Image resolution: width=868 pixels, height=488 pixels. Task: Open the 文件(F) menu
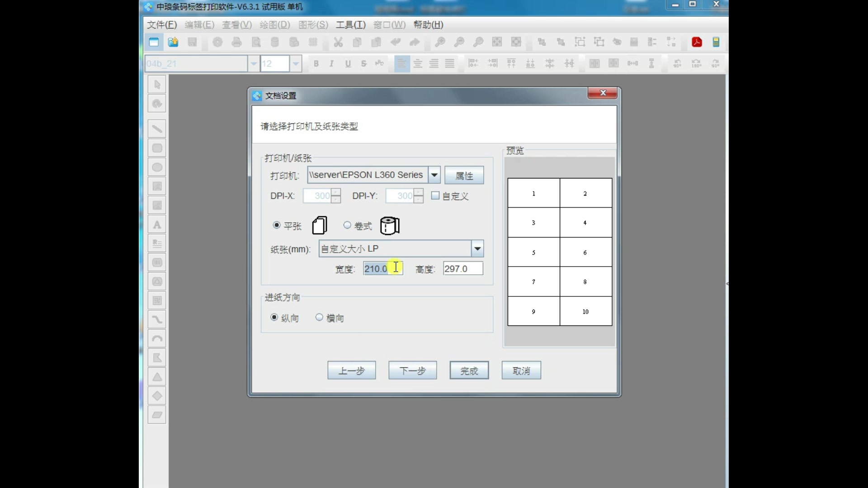161,25
